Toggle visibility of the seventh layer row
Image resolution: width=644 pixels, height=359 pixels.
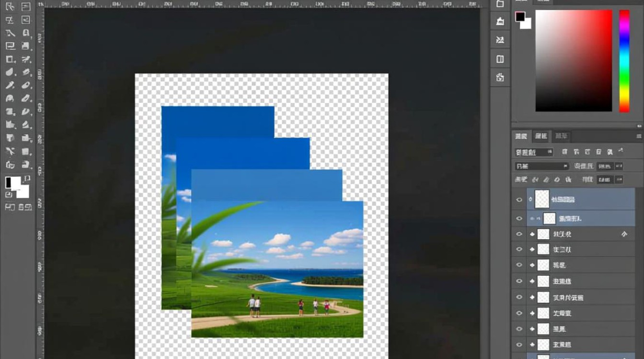click(x=519, y=298)
